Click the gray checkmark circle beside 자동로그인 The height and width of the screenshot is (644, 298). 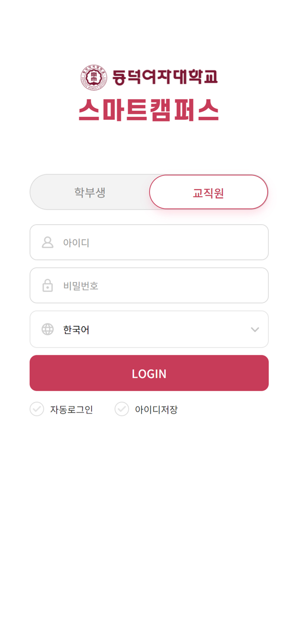[x=37, y=409]
